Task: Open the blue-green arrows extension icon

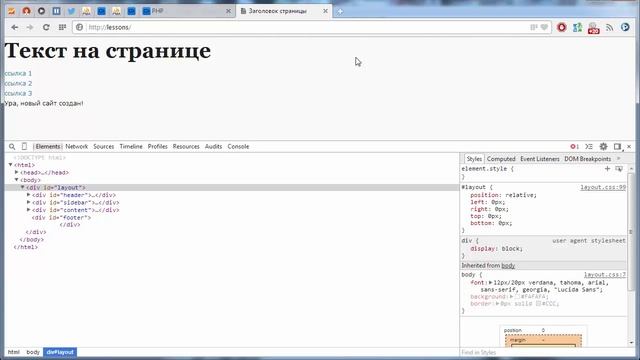Action: point(577,27)
